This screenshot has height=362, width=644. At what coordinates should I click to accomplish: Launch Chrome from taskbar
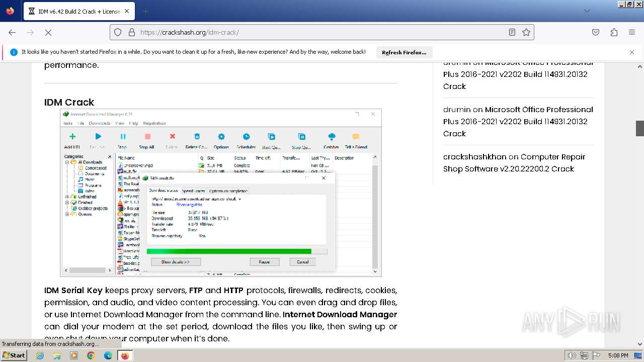click(91, 355)
